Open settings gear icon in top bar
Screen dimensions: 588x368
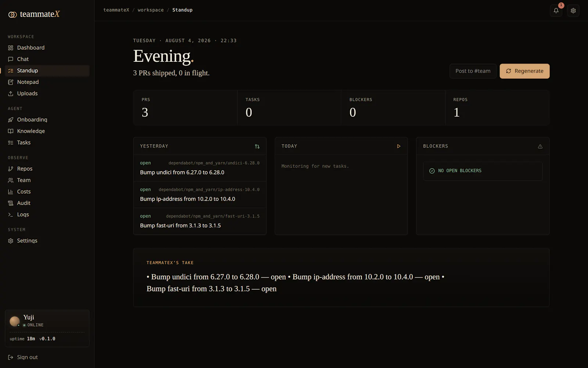[573, 10]
